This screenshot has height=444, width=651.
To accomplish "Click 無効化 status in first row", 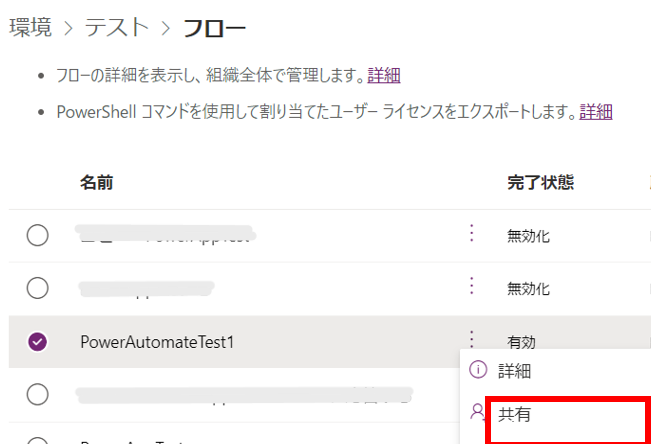I will [528, 236].
